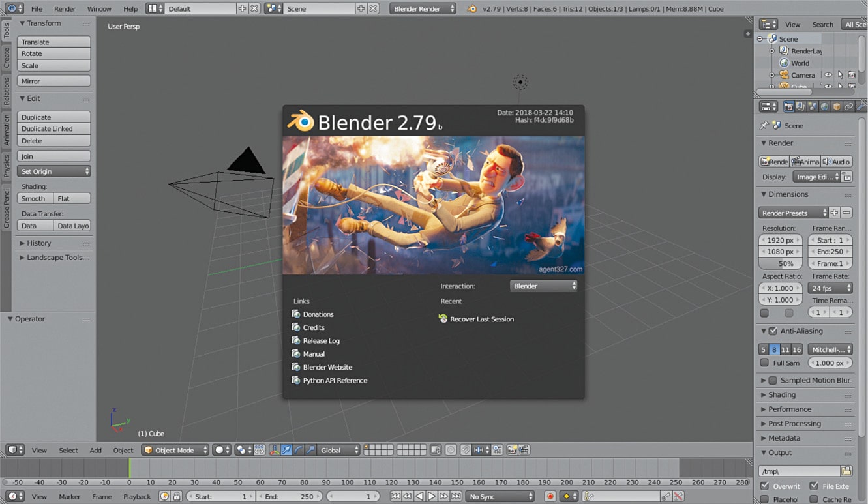
Task: Click the Duplicate button in Edit panel
Action: 53,116
